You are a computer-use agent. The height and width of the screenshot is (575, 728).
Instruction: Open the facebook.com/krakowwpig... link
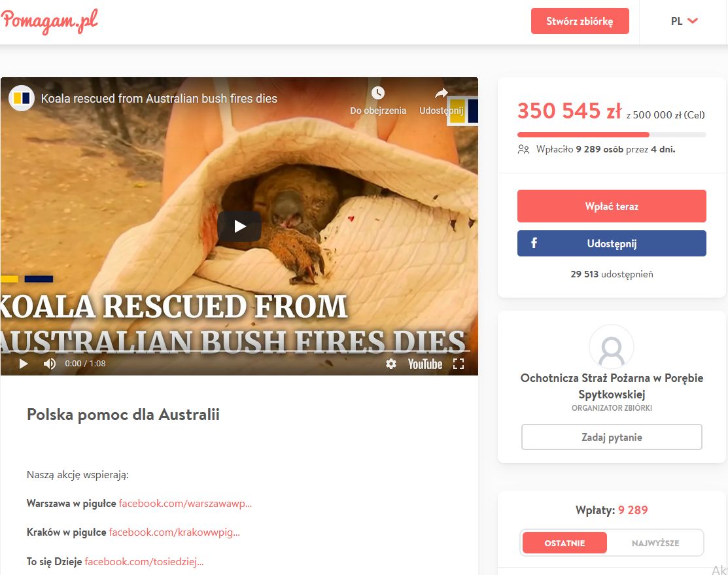(x=174, y=532)
